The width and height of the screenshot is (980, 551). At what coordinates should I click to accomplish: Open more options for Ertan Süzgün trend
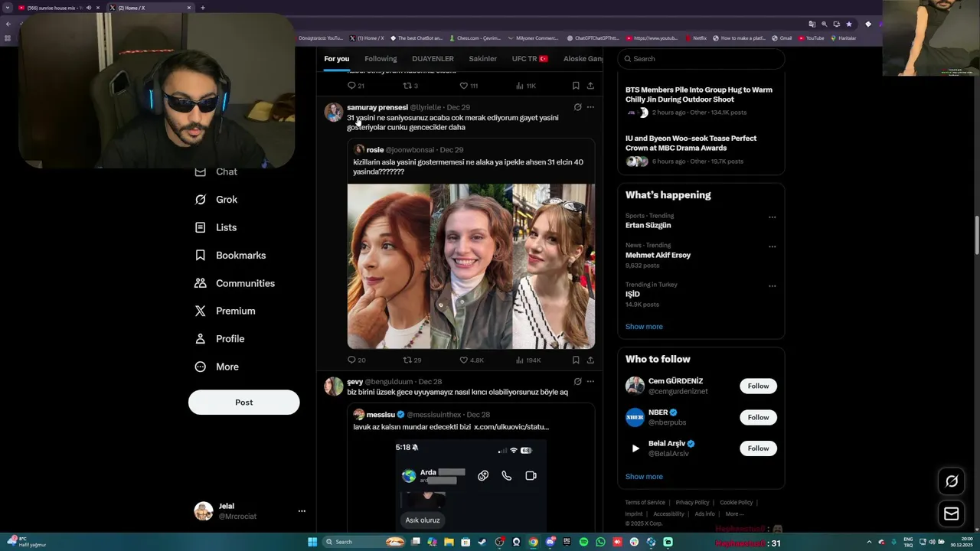[772, 217]
